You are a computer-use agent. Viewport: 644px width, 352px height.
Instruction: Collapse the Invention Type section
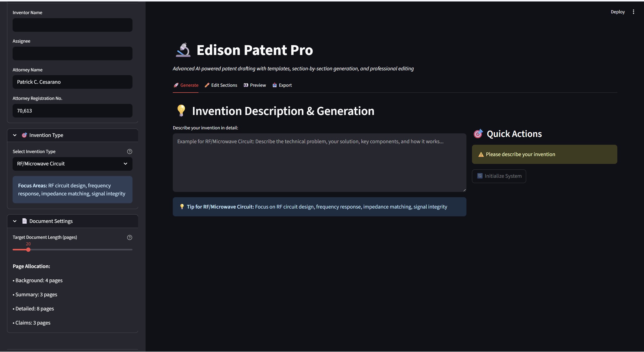coord(15,135)
